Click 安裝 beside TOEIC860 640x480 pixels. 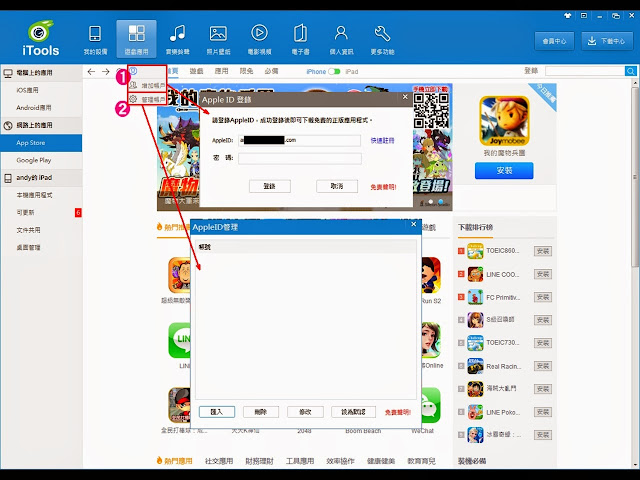pos(543,251)
